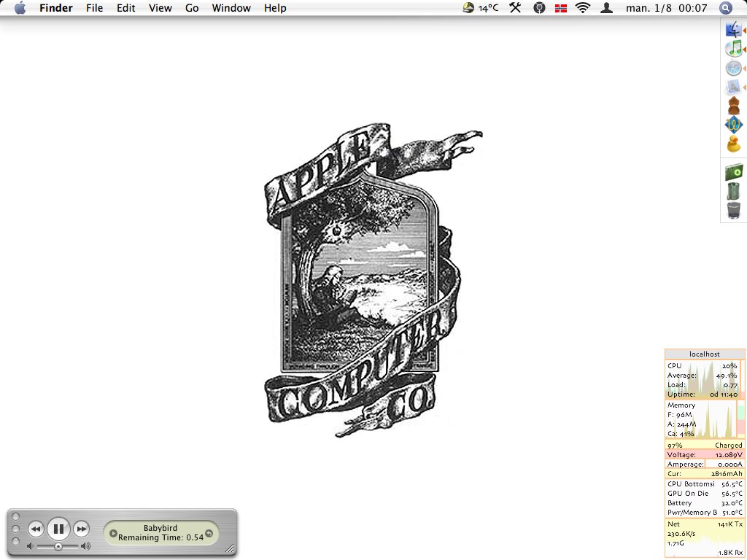Open the Go menu
The height and width of the screenshot is (560, 747).
(192, 8)
